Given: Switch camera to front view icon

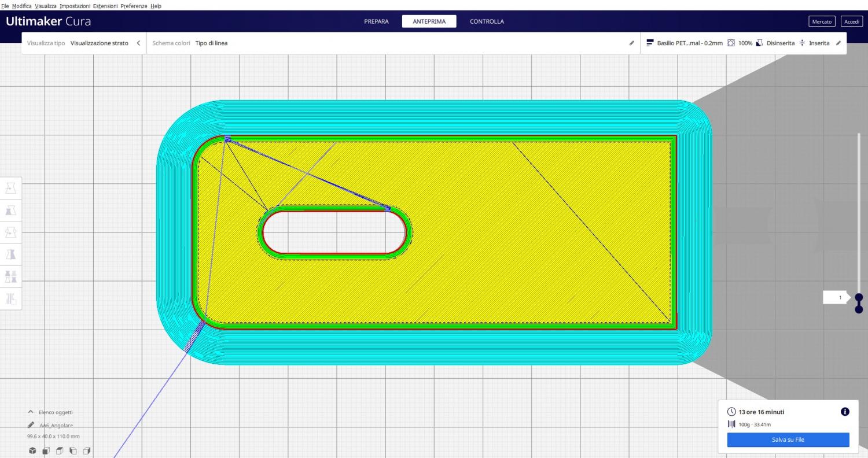Looking at the screenshot, I should 46,450.
